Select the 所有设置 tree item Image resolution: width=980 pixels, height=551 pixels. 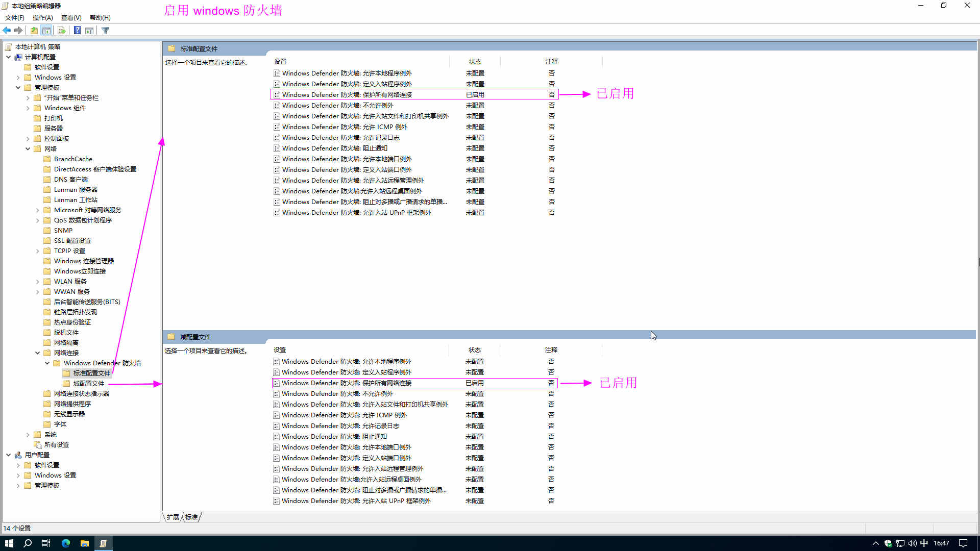click(x=57, y=444)
